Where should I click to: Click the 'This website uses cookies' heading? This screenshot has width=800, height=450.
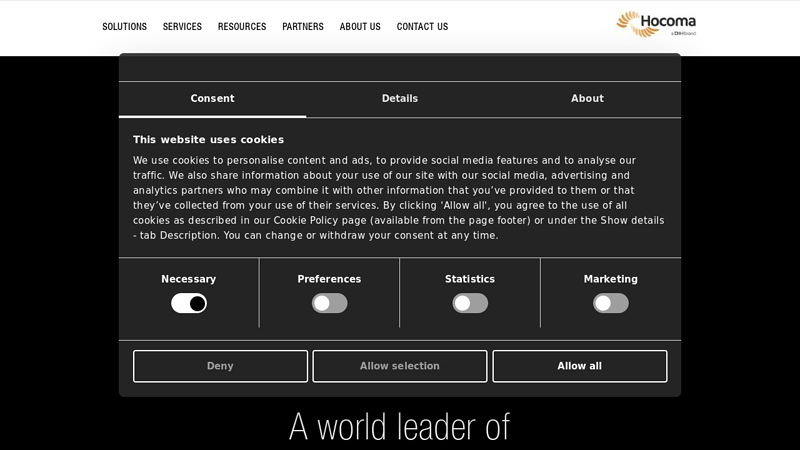click(208, 140)
